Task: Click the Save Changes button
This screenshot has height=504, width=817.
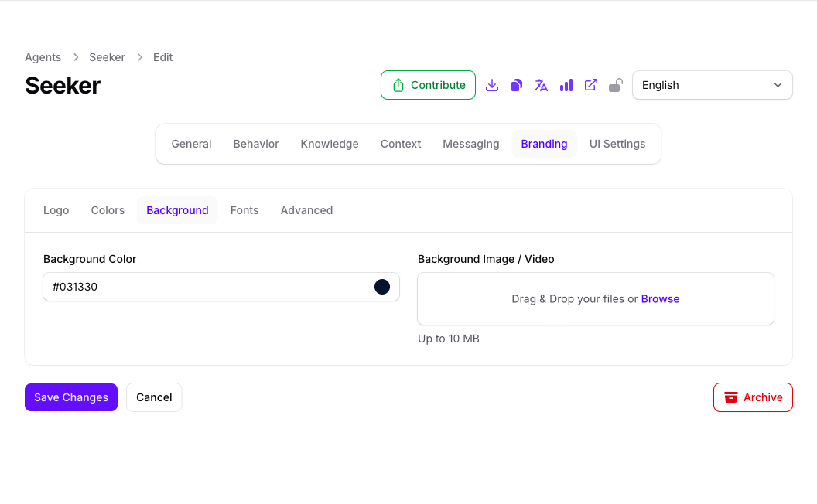Action: coord(71,397)
